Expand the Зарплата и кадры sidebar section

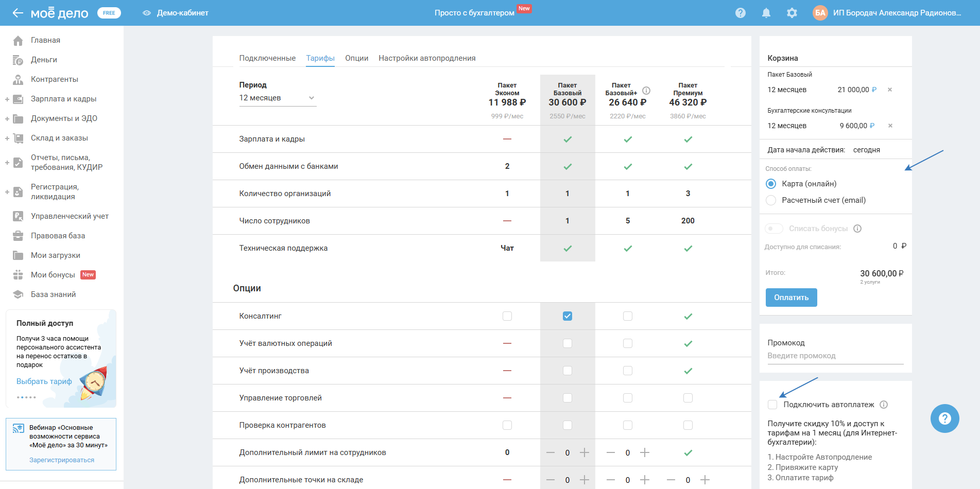[7, 99]
